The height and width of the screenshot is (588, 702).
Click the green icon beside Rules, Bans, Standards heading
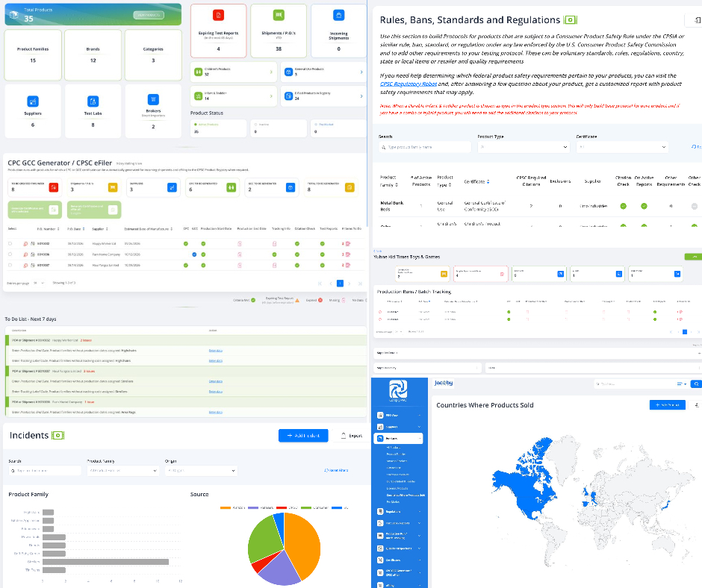(570, 20)
